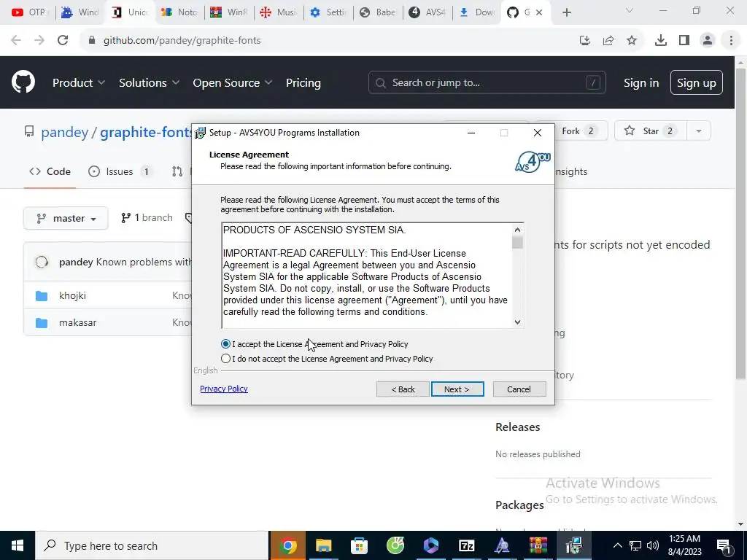
Task: Open the pandey user profile link
Action: pyautogui.click(x=65, y=132)
